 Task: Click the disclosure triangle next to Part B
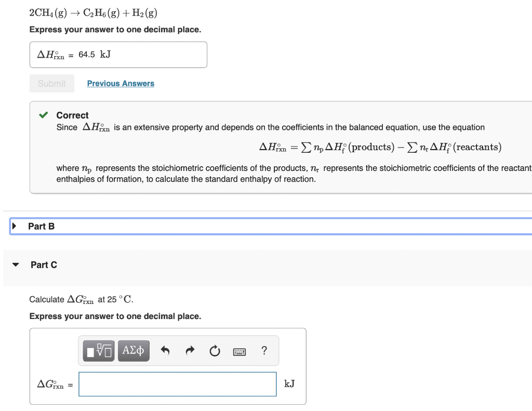point(14,226)
